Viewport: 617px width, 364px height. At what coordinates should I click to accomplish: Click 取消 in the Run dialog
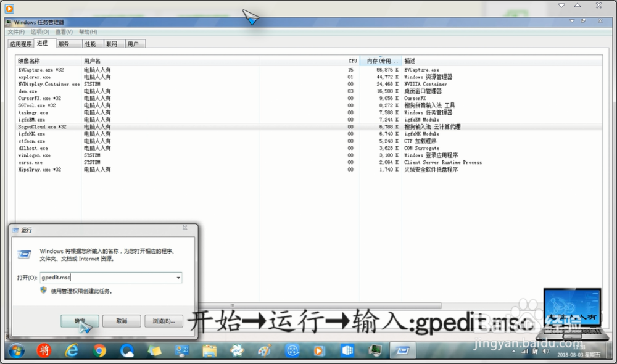coord(122,321)
